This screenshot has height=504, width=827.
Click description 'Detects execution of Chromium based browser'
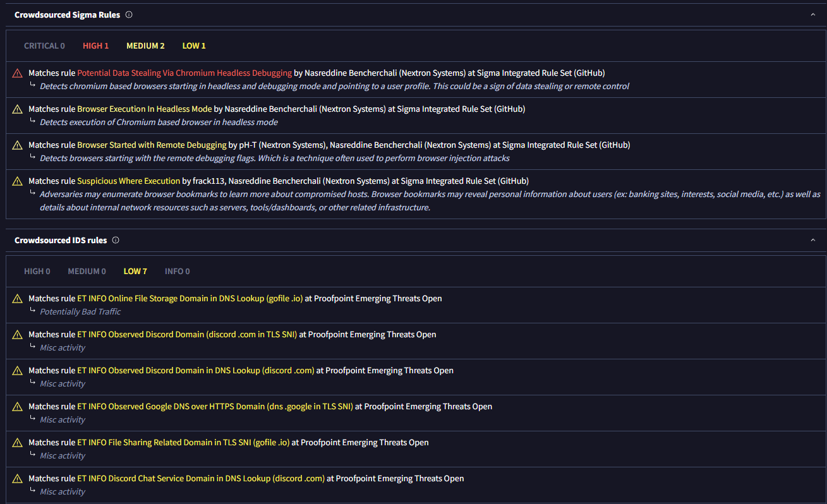pos(159,123)
